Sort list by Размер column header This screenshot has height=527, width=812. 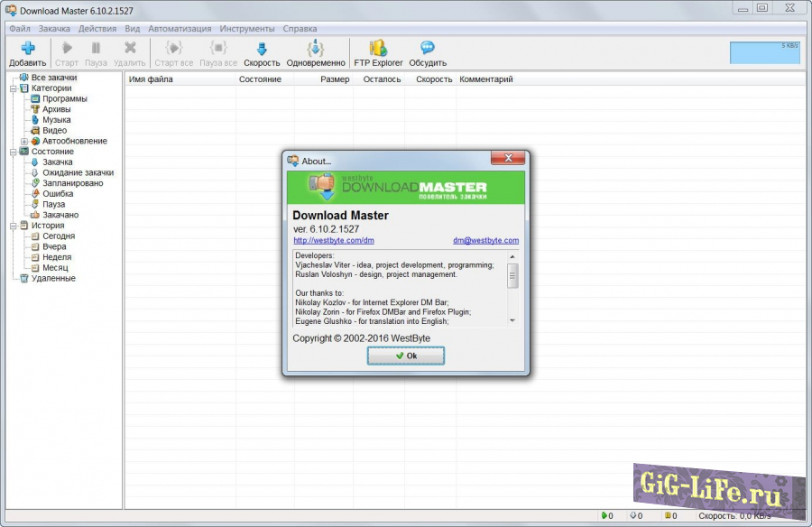point(334,79)
